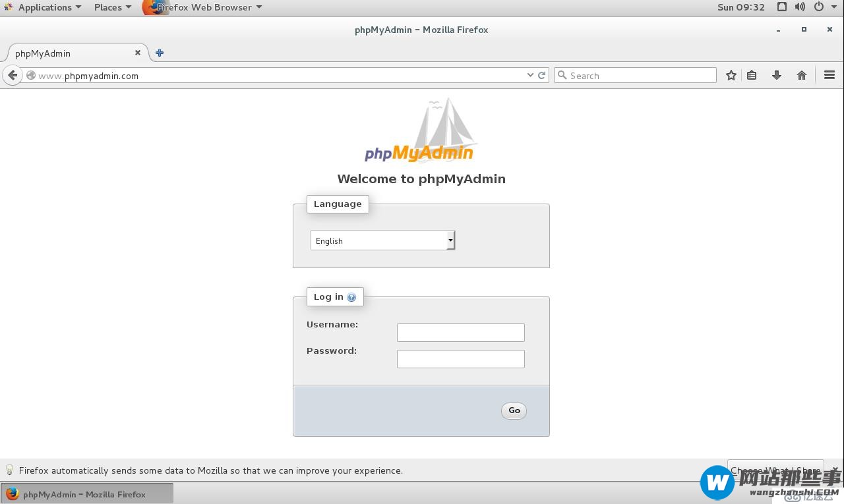Image resolution: width=844 pixels, height=504 pixels.
Task: Open the Firefox Web Browser app menu
Action: coord(203,7)
